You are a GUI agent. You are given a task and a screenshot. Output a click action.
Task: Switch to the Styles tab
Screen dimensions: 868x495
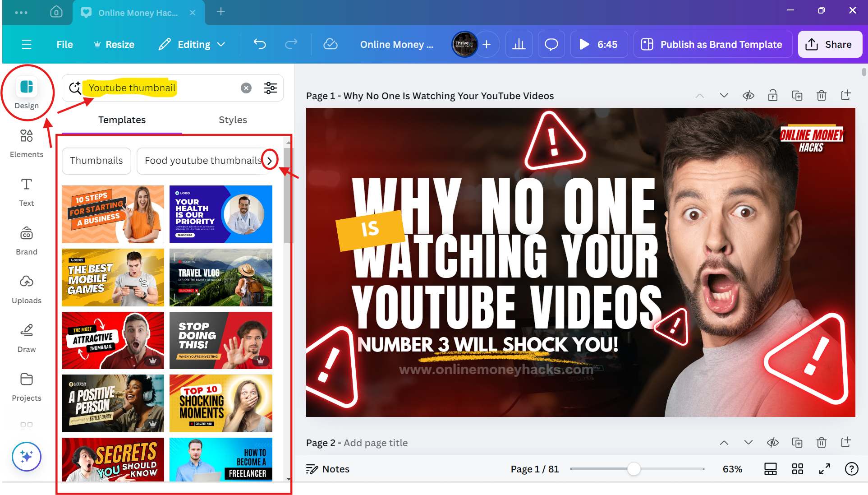coord(233,120)
